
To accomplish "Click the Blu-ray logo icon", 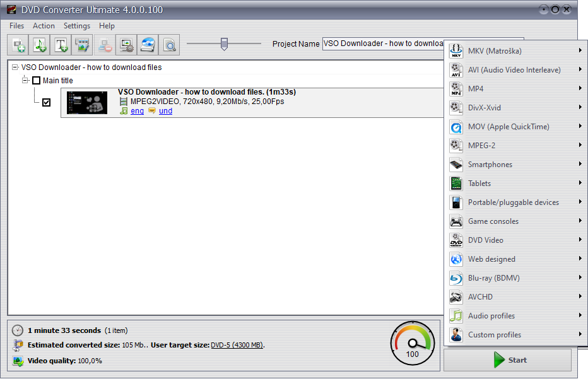I will pos(456,278).
